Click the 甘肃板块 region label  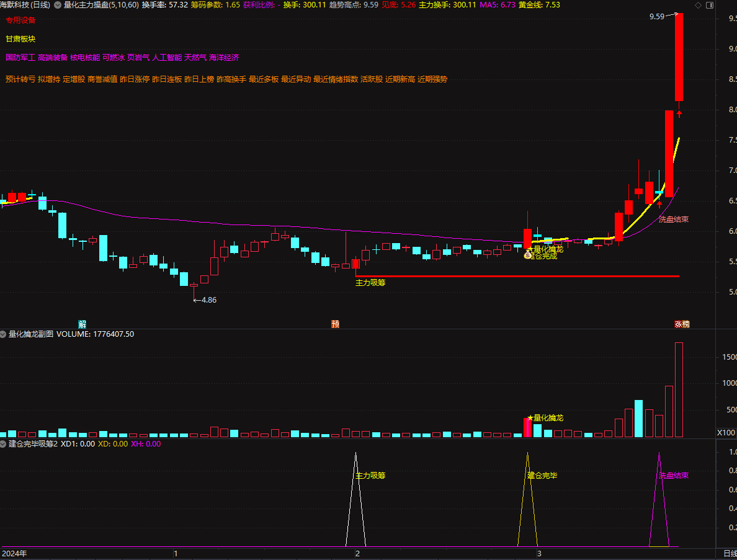(x=20, y=38)
